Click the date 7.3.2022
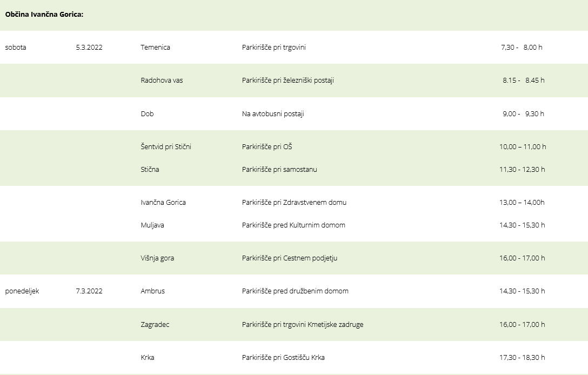The height and width of the screenshot is (375, 588). click(89, 291)
